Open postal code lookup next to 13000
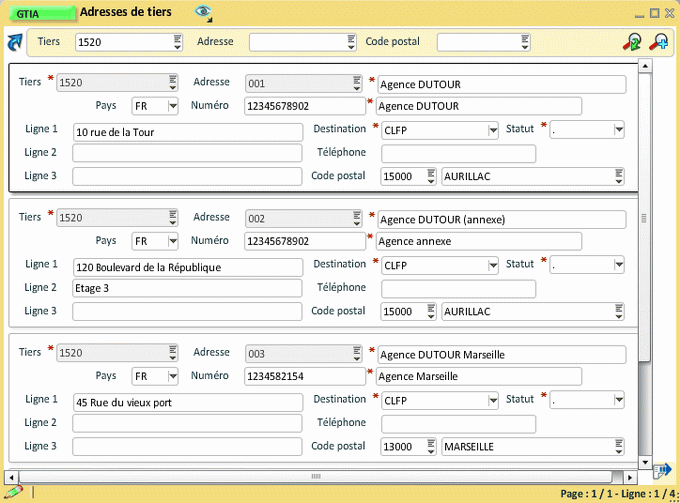680x503 pixels. click(431, 447)
